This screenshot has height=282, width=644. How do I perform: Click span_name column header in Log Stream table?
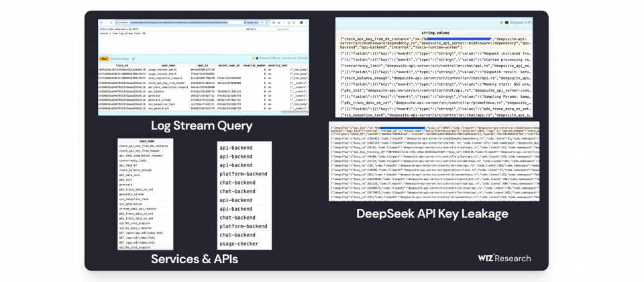click(168, 65)
